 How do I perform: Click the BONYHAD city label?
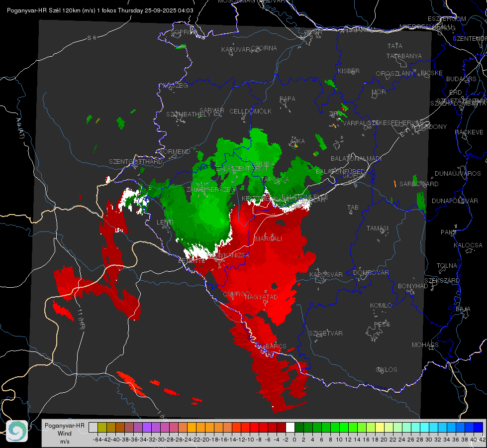(x=413, y=286)
